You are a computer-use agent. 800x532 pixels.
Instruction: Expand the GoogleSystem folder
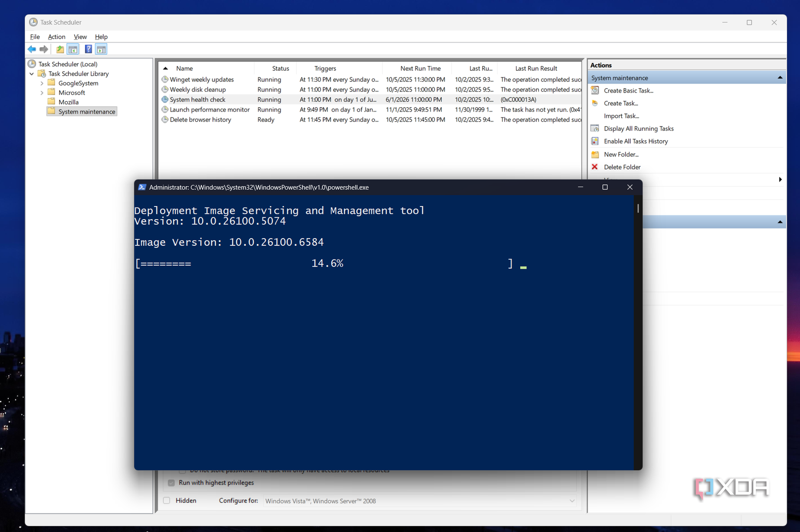tap(42, 83)
